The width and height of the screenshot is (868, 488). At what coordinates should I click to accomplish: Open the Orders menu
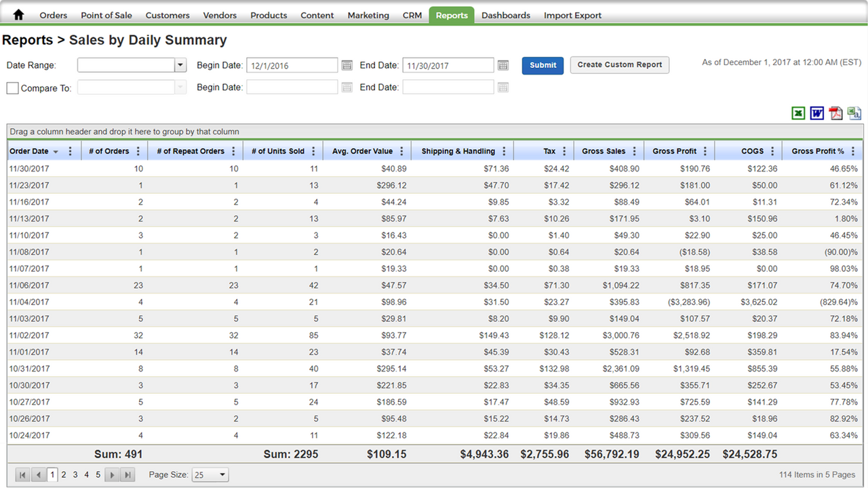click(x=54, y=15)
